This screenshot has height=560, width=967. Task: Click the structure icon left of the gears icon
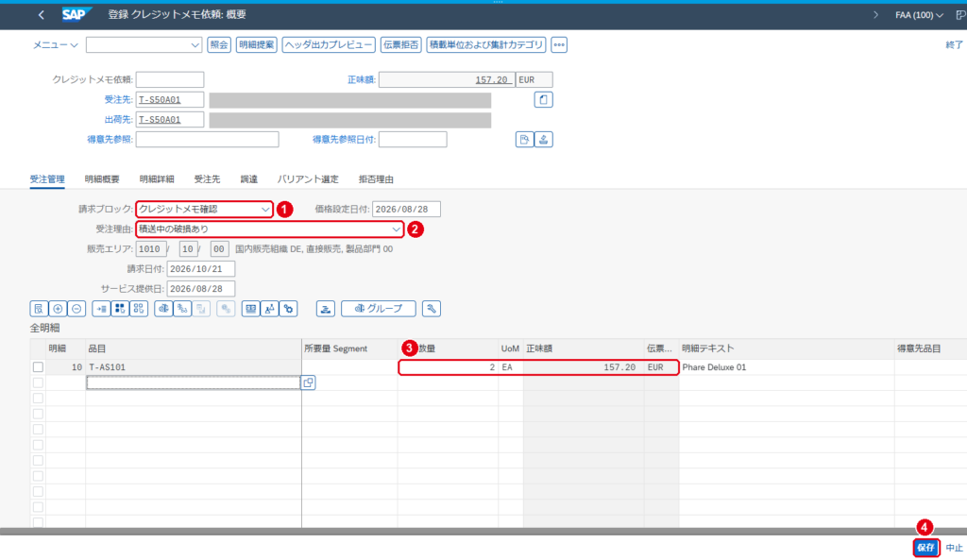point(269,309)
